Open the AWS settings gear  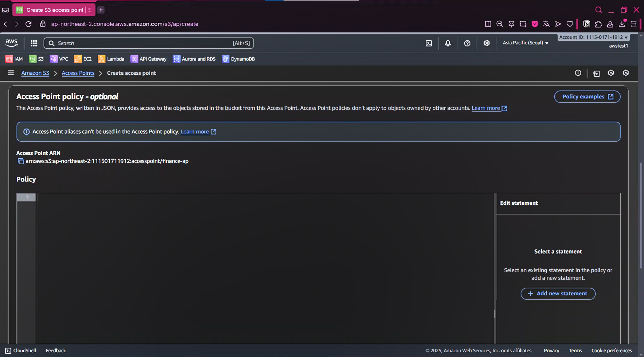[486, 43]
